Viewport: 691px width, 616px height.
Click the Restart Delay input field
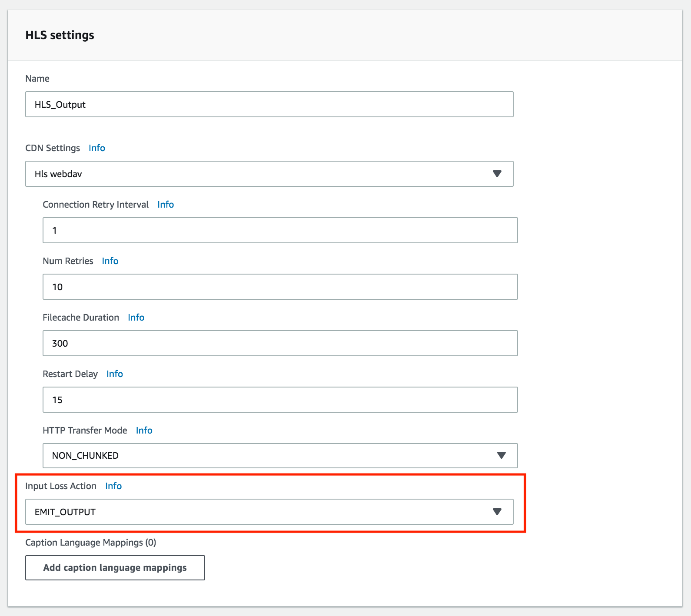(280, 400)
